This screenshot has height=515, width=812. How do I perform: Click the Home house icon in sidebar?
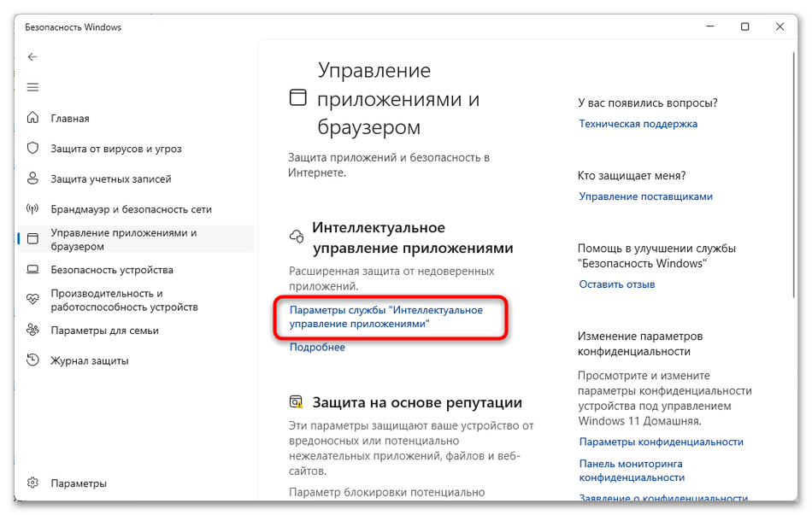point(32,118)
